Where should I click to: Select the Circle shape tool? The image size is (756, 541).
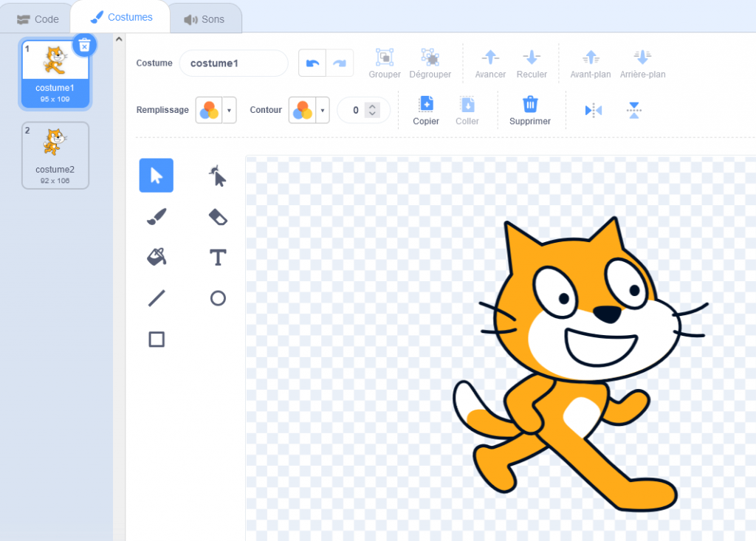point(217,298)
